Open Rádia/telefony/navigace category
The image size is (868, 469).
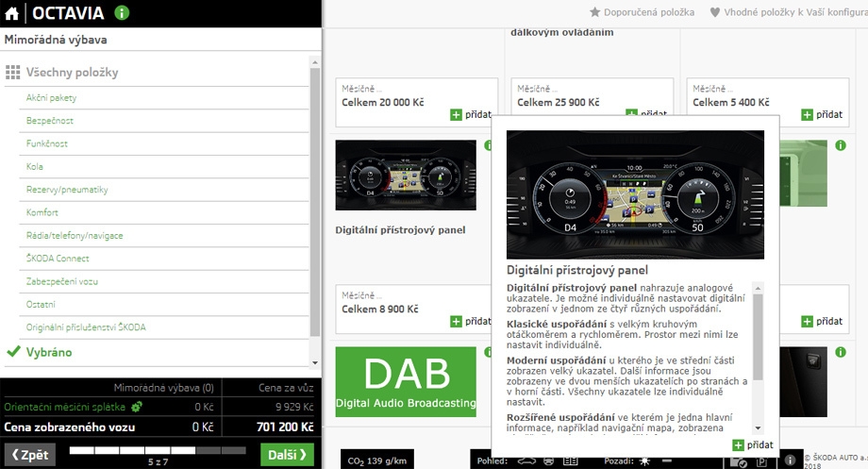[75, 235]
